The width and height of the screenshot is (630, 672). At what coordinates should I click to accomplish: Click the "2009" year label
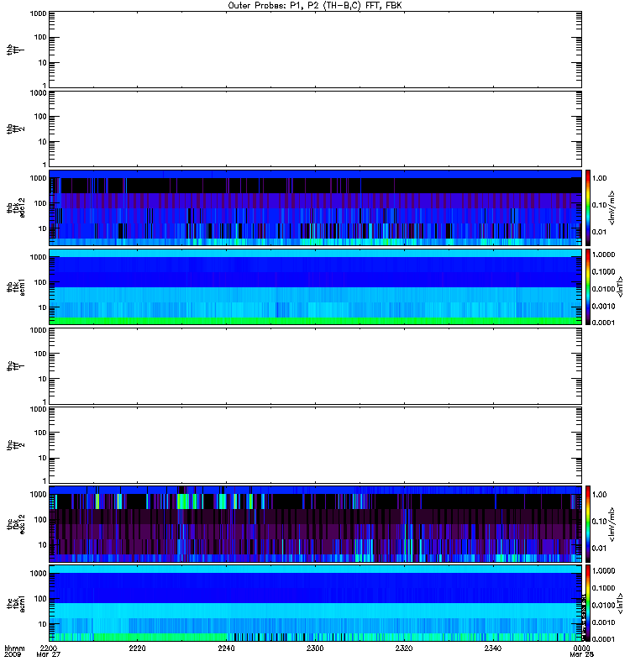(11, 655)
